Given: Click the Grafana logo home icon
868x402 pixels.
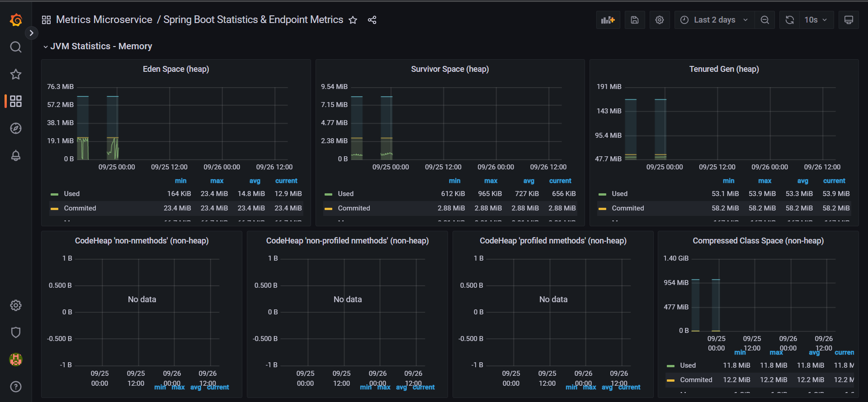Looking at the screenshot, I should pos(16,20).
